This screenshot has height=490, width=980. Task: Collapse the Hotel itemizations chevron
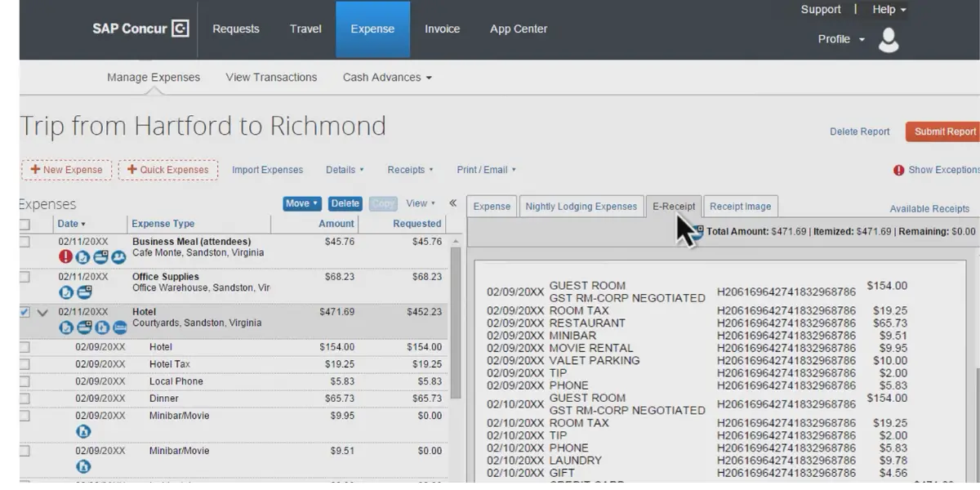(42, 313)
